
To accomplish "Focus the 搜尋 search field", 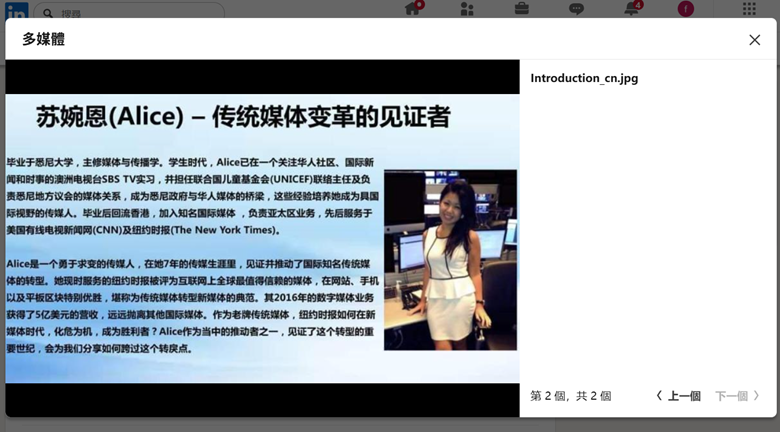I will tap(129, 11).
